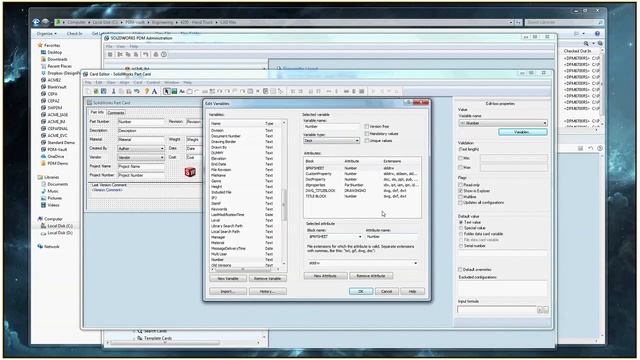
Task: Open the Control menu in Card Editor
Action: pyautogui.click(x=153, y=82)
